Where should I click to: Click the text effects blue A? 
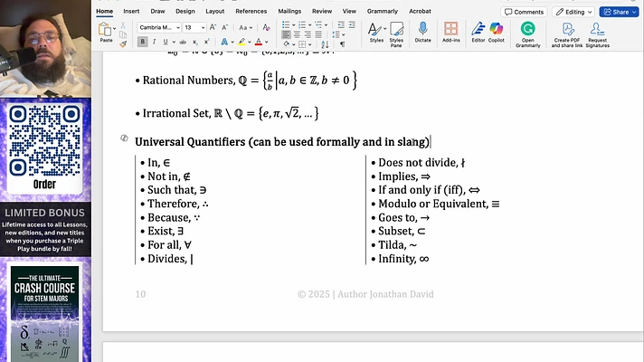point(224,42)
